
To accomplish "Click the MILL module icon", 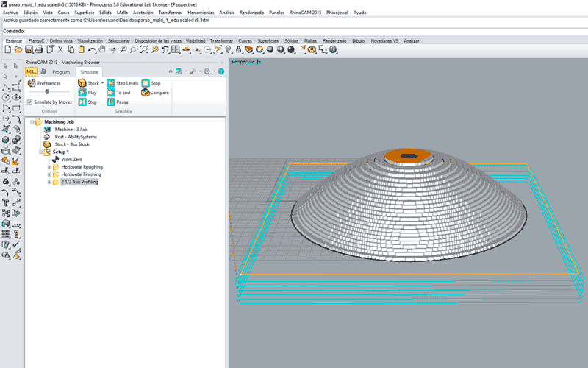I will (31, 71).
